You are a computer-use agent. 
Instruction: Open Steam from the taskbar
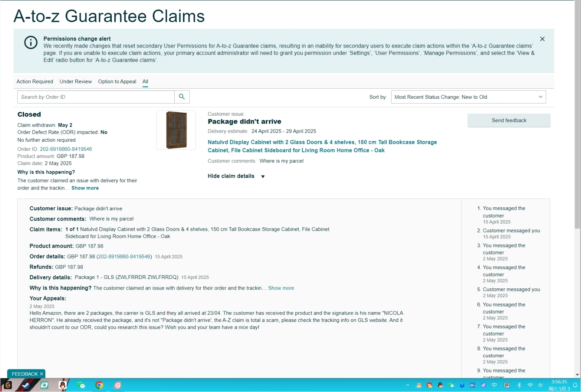tap(26, 385)
